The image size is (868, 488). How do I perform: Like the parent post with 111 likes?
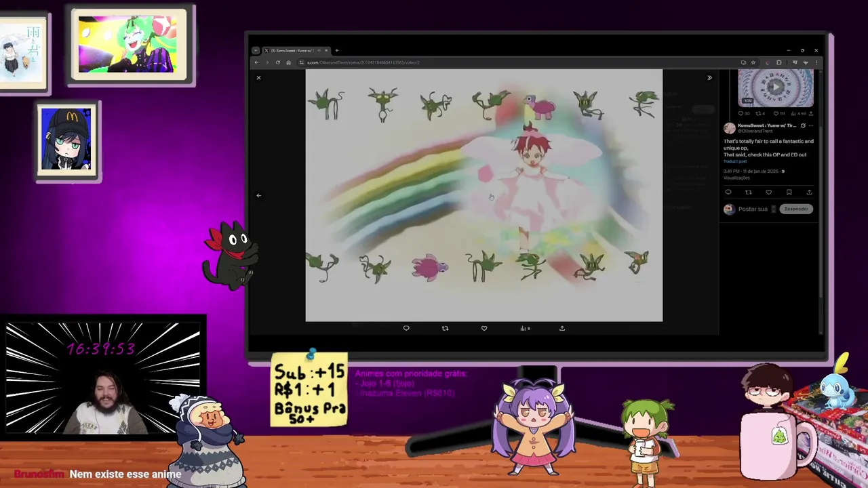778,113
